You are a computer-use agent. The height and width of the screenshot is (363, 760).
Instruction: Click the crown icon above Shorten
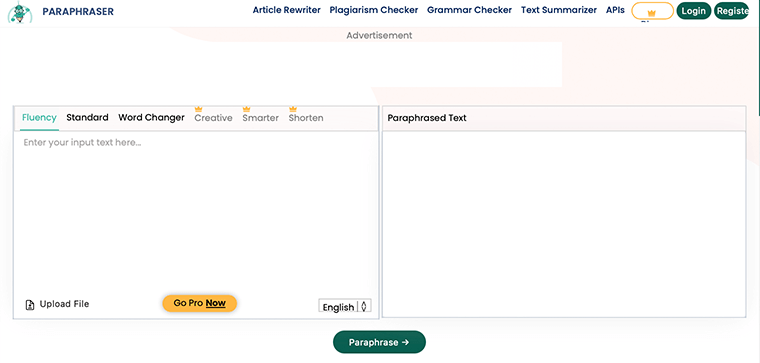(x=293, y=109)
